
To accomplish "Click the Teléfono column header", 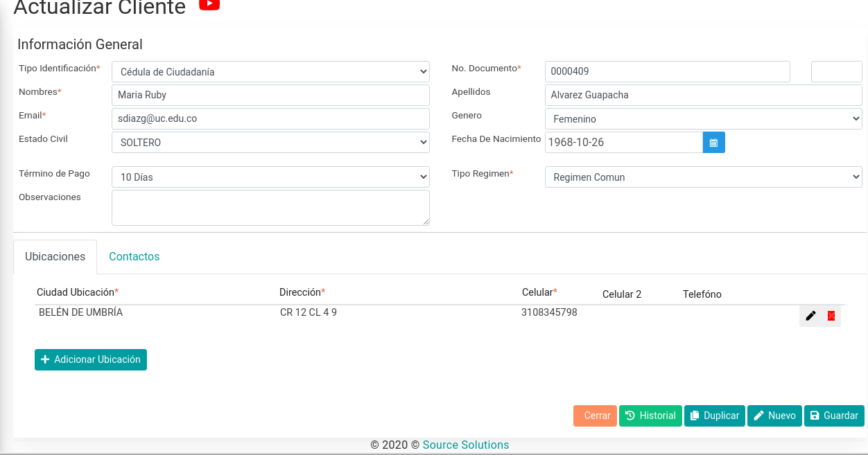I will pyautogui.click(x=702, y=294).
